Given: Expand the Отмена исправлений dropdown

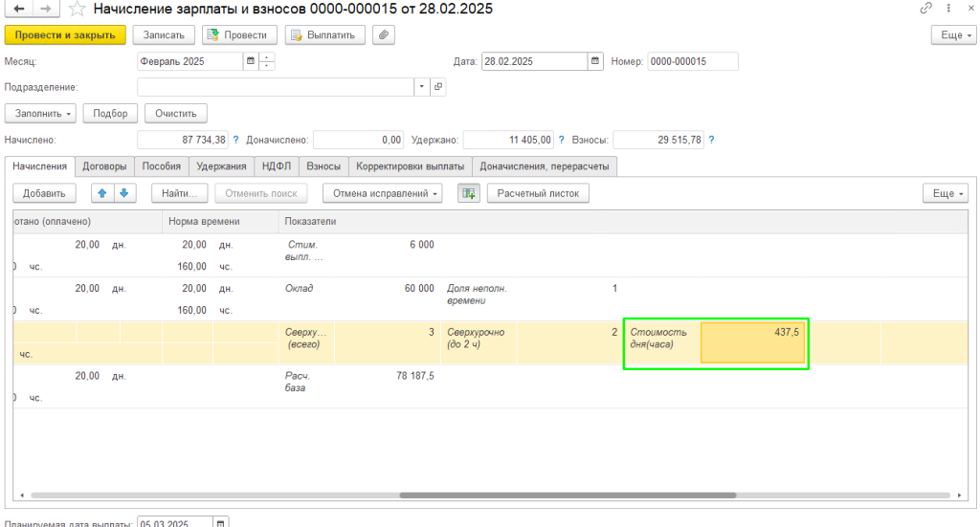Looking at the screenshot, I should [x=383, y=193].
